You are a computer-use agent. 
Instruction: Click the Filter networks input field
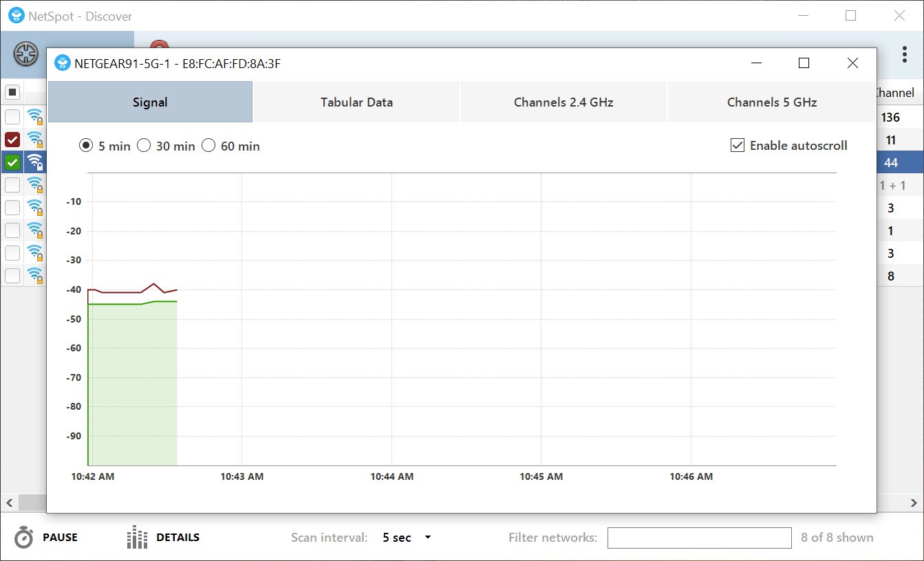[699, 538]
